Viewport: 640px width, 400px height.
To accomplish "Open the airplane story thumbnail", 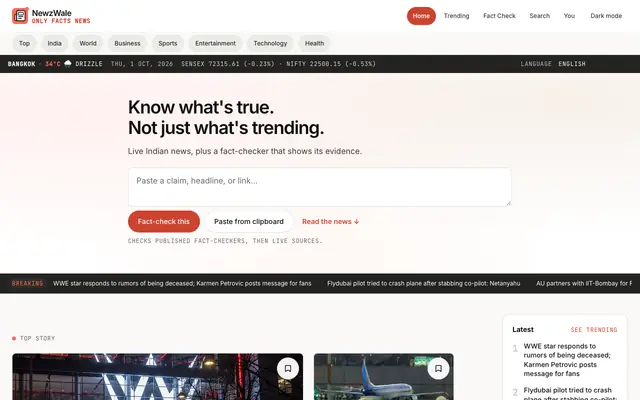I will pos(384,377).
